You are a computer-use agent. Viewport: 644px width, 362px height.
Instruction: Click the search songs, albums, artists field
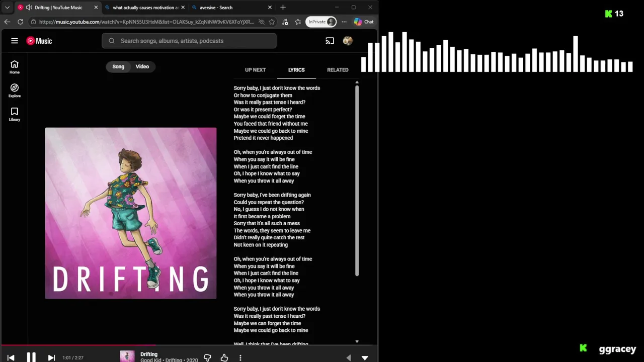coord(189,41)
